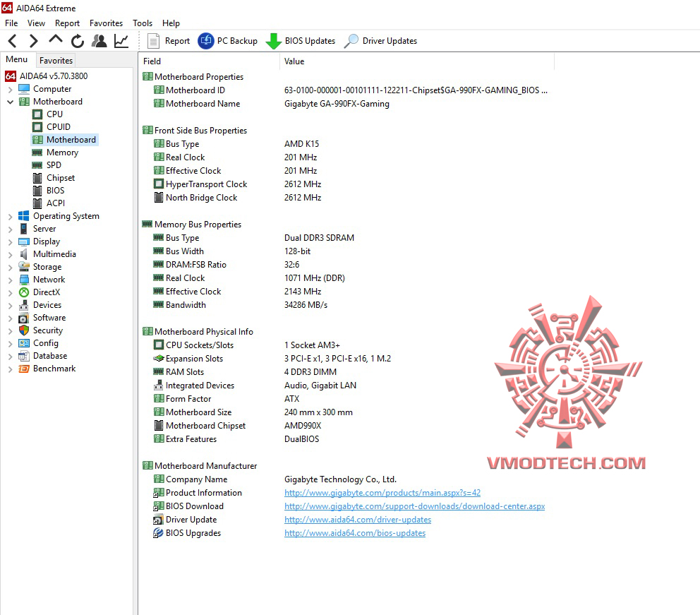Expand the Security tree node

coord(11,331)
